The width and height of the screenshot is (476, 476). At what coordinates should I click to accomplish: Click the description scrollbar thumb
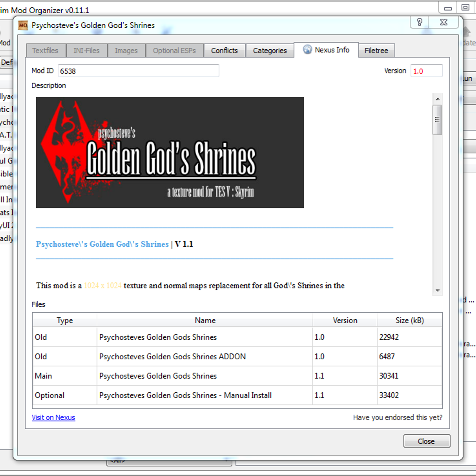pyautogui.click(x=437, y=120)
